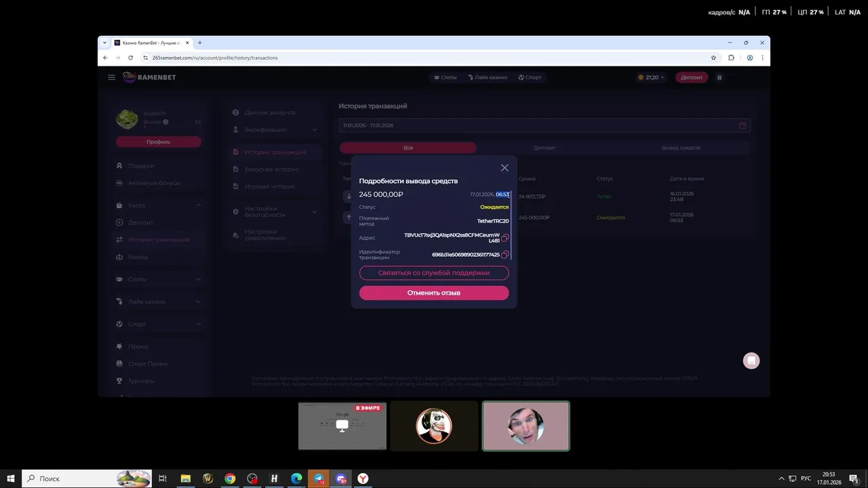The height and width of the screenshot is (488, 868).
Task: Open the gift icon in header
Action: [x=719, y=77]
